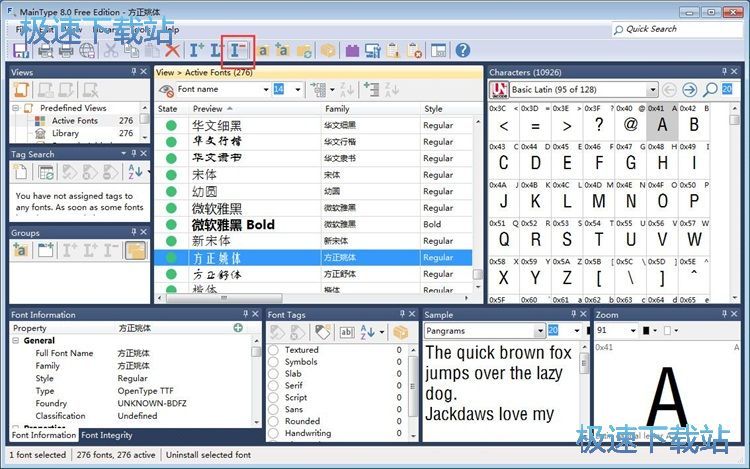
Task: Click the Print icon in the toolbar
Action: pyautogui.click(x=66, y=50)
